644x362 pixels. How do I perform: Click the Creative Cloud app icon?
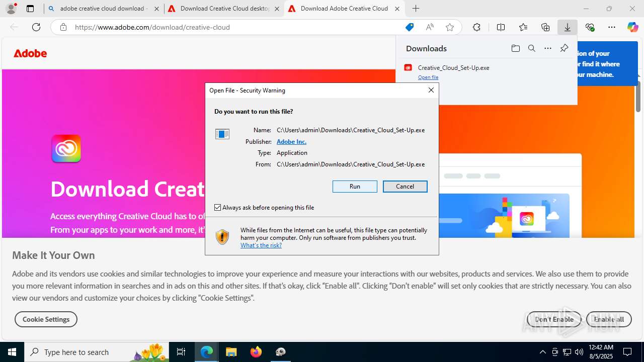coord(66,148)
